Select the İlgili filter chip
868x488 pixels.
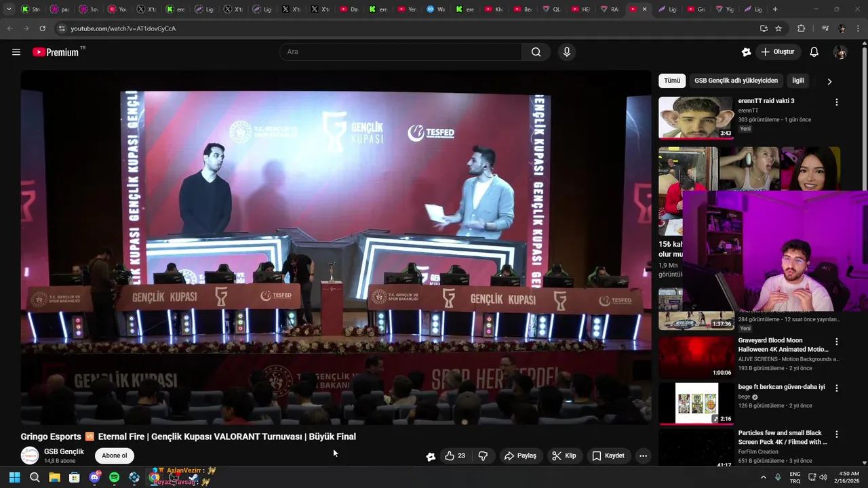click(x=798, y=81)
